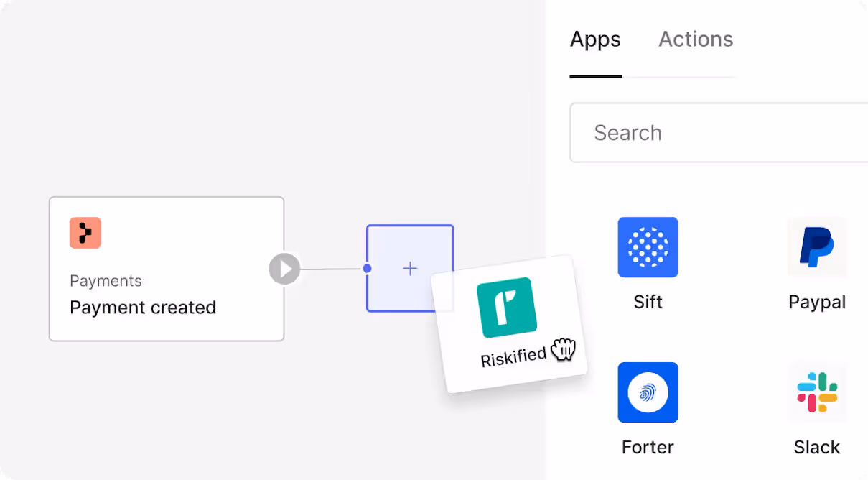The height and width of the screenshot is (480, 868).
Task: Click the Paypal label text
Action: click(x=817, y=303)
